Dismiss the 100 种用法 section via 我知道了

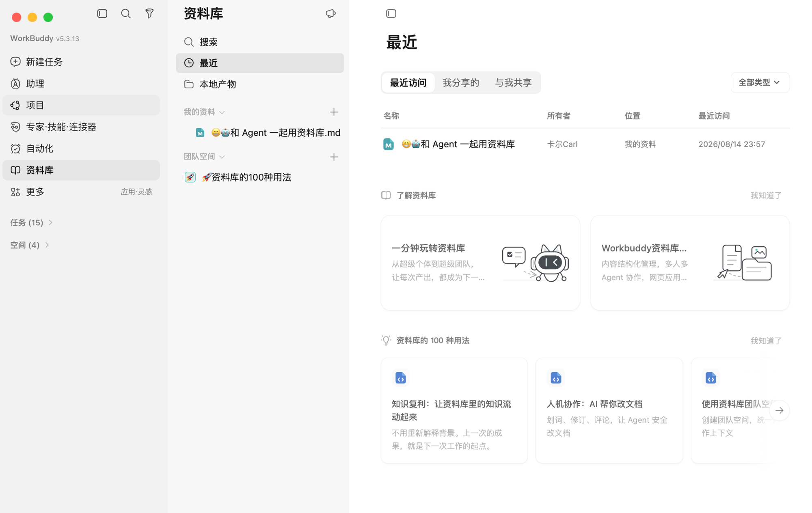click(766, 341)
